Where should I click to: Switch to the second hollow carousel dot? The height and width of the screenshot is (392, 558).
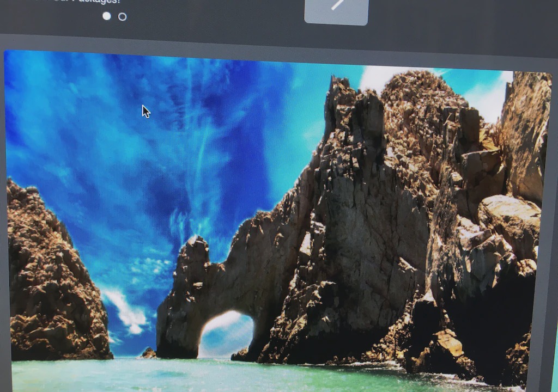click(x=123, y=17)
